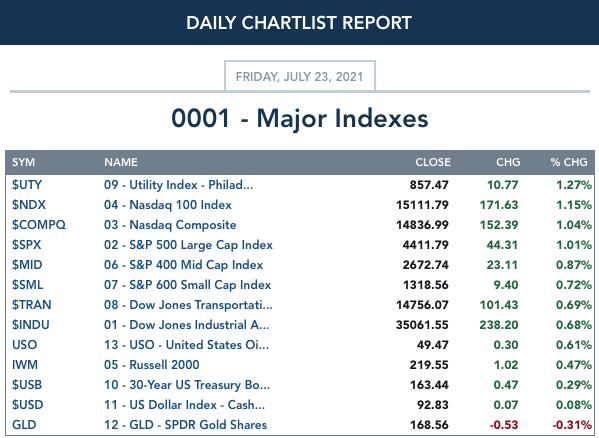599x438 pixels.
Task: Sort by the % CHG column header
Action: point(569,162)
